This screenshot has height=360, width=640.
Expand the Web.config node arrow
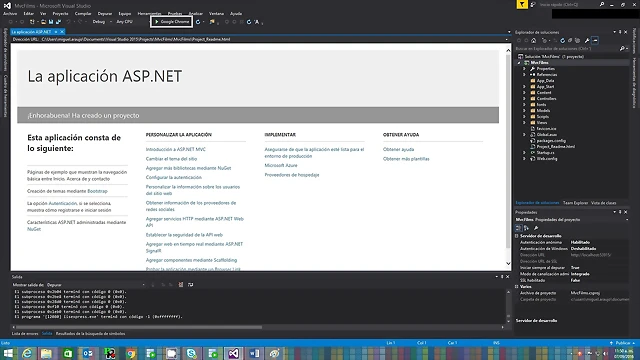(524, 158)
